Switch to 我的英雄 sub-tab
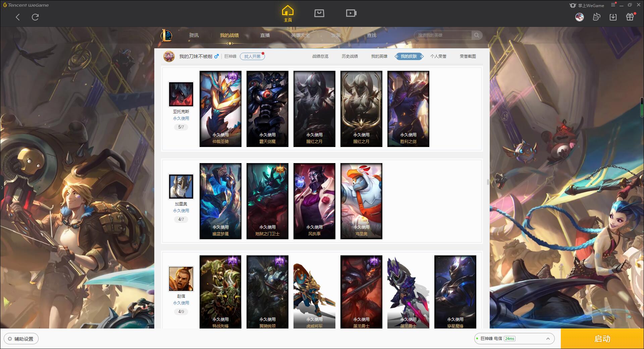 click(379, 56)
